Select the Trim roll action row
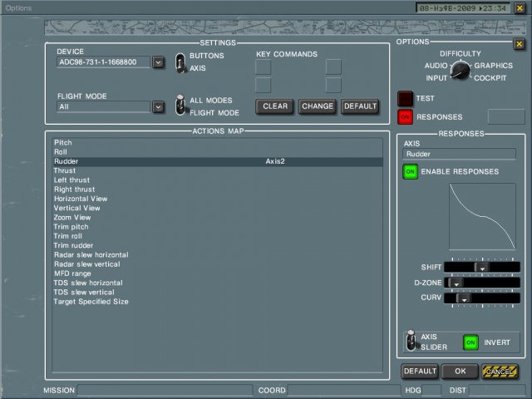Image resolution: width=532 pixels, height=399 pixels. pyautogui.click(x=218, y=236)
